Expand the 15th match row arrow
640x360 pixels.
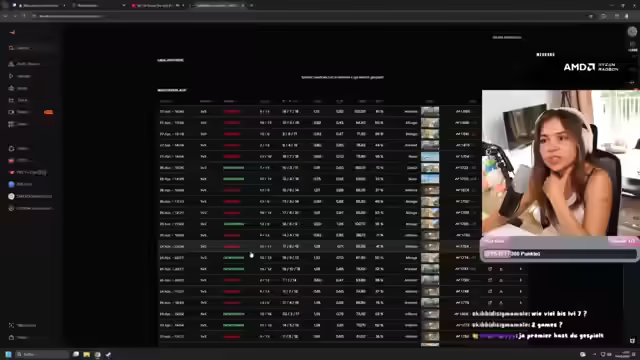[x=521, y=269]
